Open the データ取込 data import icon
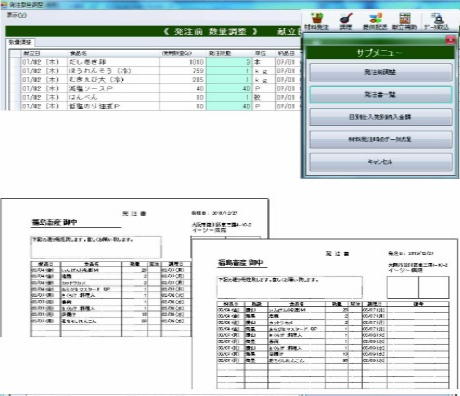 click(x=436, y=21)
